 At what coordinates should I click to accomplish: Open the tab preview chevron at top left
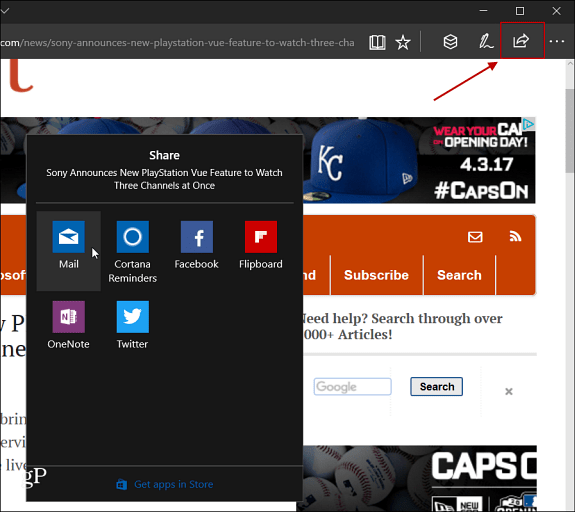(x=4, y=11)
